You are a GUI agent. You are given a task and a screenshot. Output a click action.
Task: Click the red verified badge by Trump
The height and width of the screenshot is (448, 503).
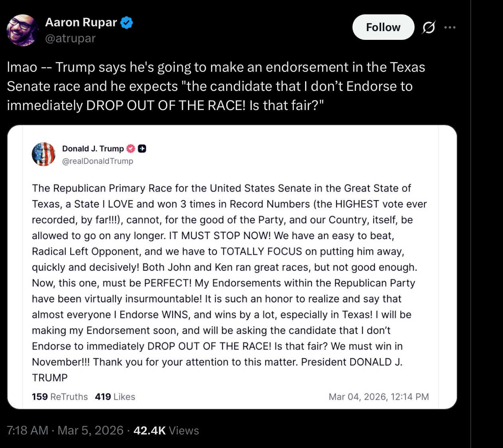click(x=131, y=149)
